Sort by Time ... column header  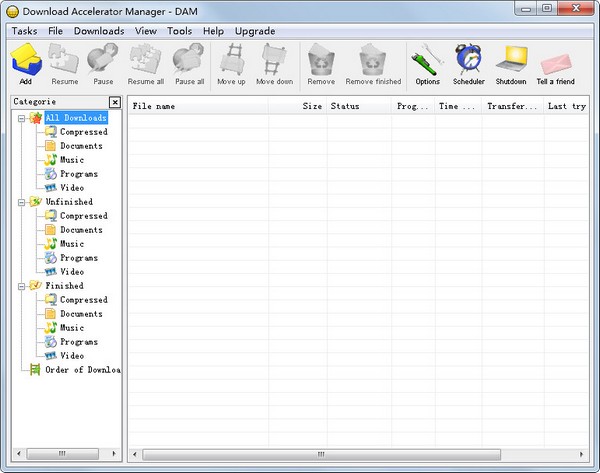click(x=458, y=106)
